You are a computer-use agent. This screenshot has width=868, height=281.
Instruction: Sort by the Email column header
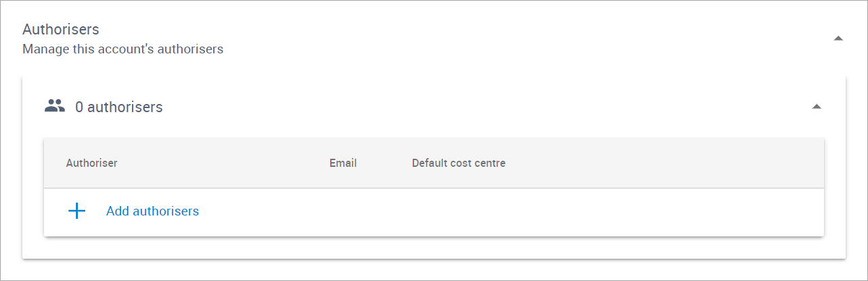343,163
